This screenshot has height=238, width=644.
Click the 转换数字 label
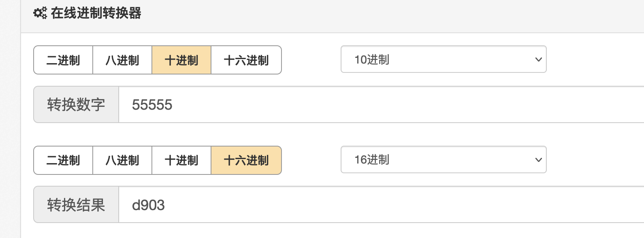click(76, 104)
